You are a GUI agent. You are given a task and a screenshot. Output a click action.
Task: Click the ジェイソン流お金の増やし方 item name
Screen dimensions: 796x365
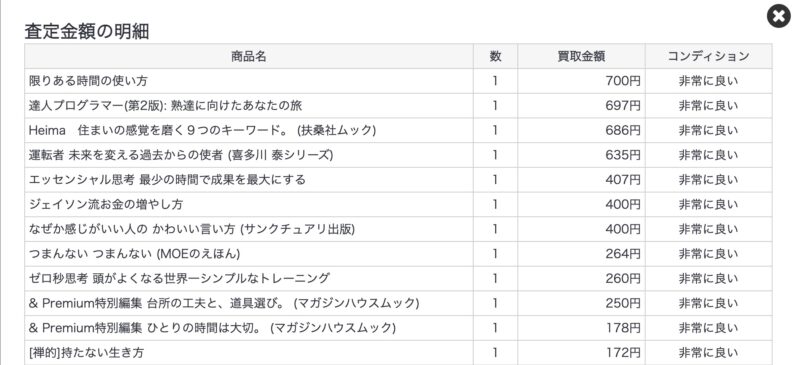click(x=106, y=205)
